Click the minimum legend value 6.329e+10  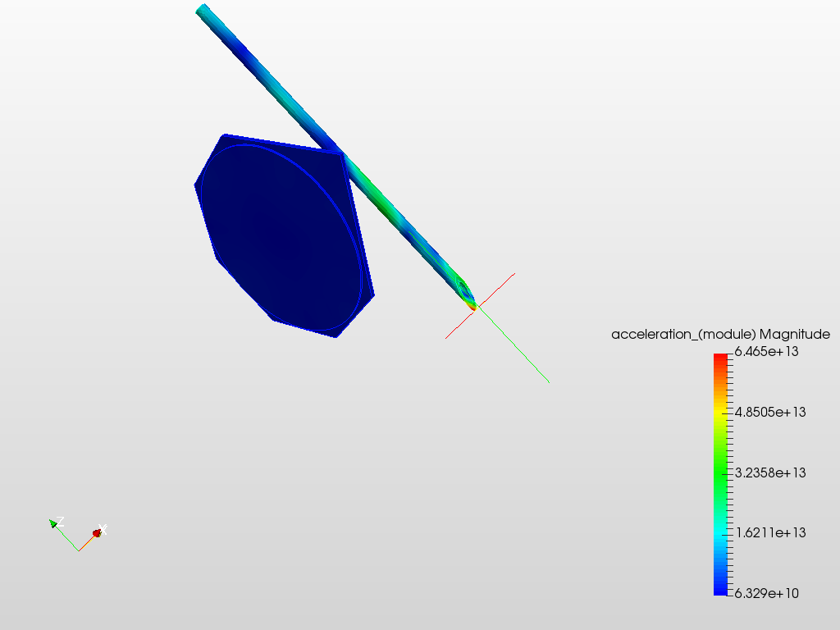pyautogui.click(x=767, y=593)
